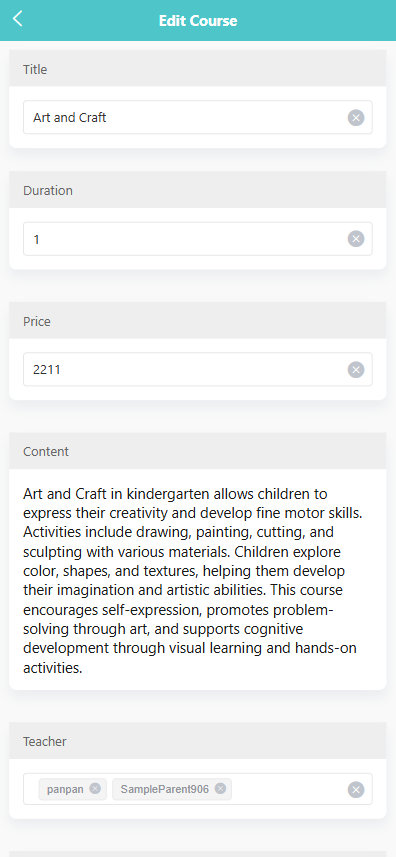Clear the Art and Craft title text
Viewport: 396px width, 857px height.
356,118
